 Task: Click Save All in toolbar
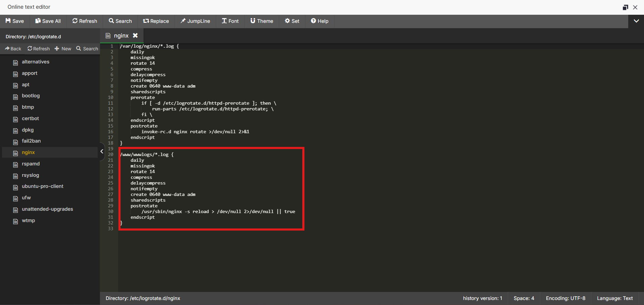pos(48,21)
